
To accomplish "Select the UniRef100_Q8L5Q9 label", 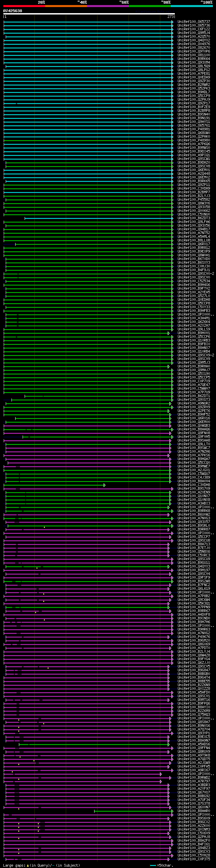I will tap(194, 66).
